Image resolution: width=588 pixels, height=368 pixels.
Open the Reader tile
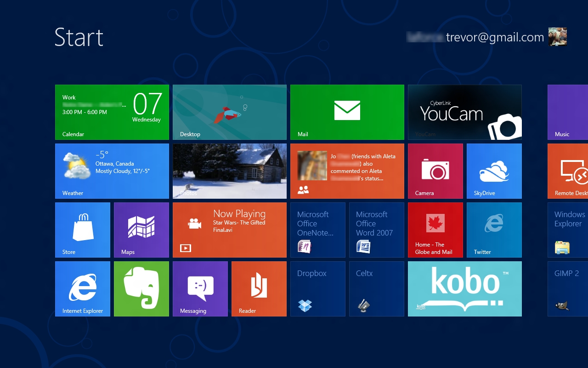point(259,289)
